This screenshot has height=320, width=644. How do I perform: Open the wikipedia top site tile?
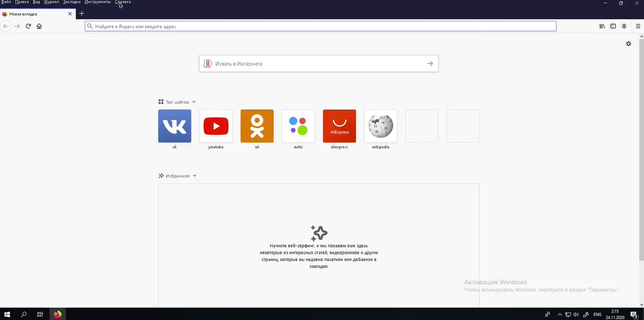(x=380, y=126)
